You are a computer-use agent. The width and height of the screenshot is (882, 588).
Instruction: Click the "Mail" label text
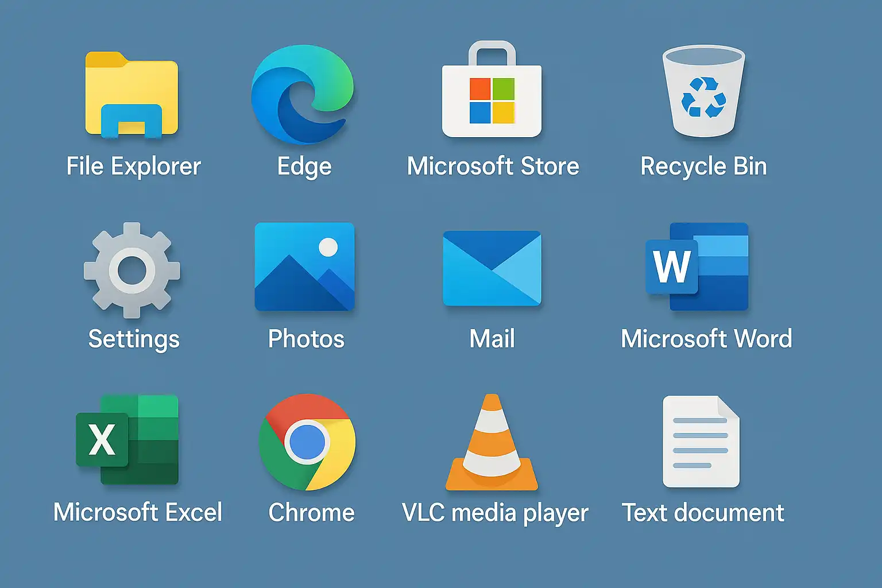click(x=492, y=339)
